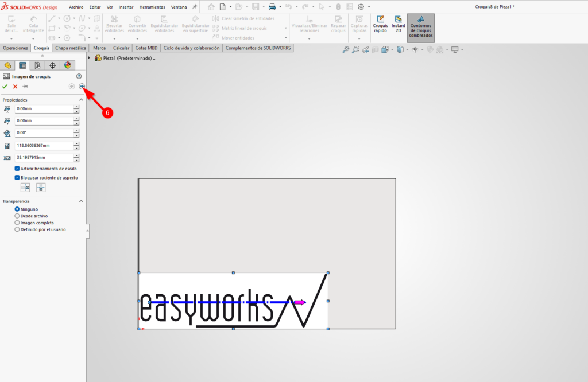Click Croquis rápido tool
The image size is (588, 382).
coord(380,24)
